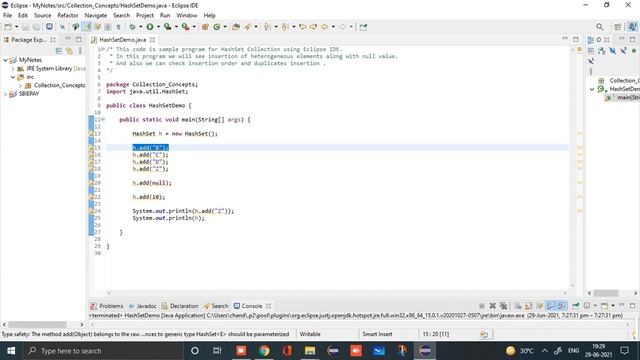The width and height of the screenshot is (640, 360).
Task: Toggle Show Console on Standard Out
Action: [x=551, y=306]
